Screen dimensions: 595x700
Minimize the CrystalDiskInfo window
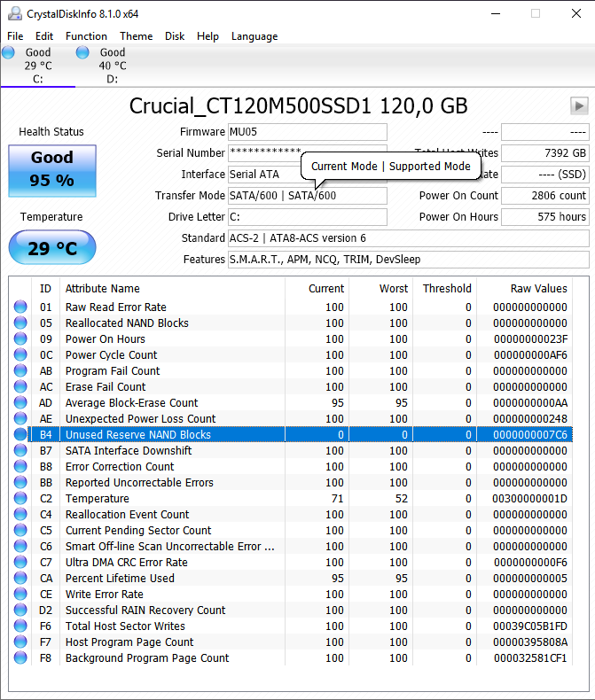496,13
